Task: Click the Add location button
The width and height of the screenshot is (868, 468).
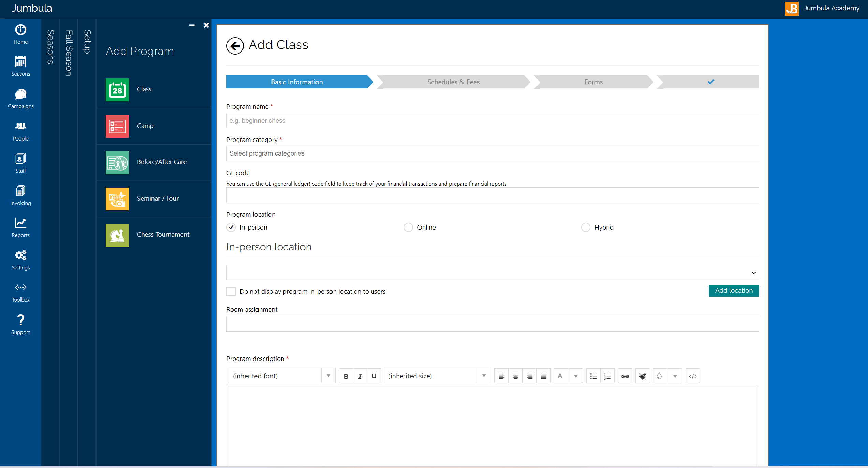Action: coord(734,291)
